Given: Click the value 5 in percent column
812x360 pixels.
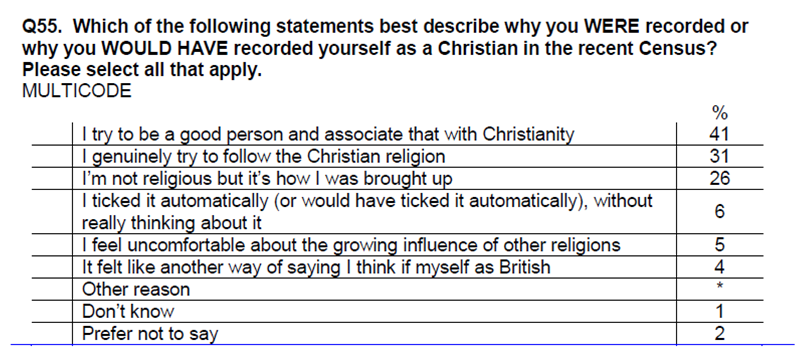Looking at the screenshot, I should [719, 245].
